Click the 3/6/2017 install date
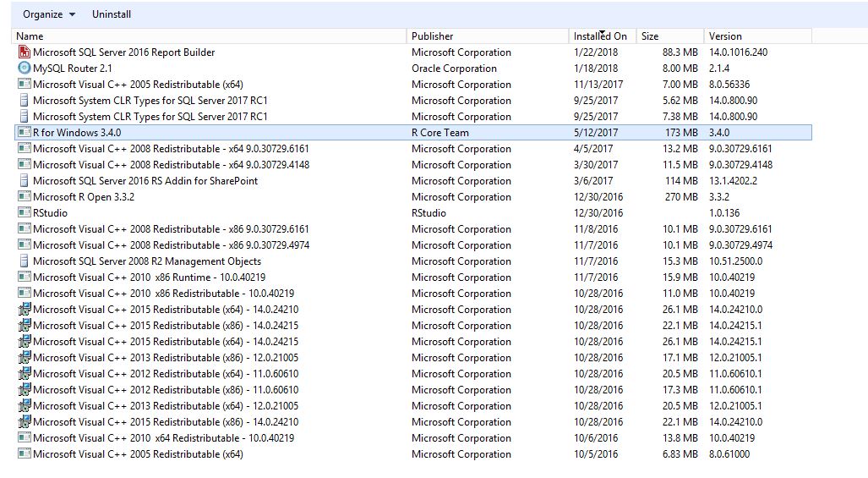The image size is (868, 478). coord(593,180)
